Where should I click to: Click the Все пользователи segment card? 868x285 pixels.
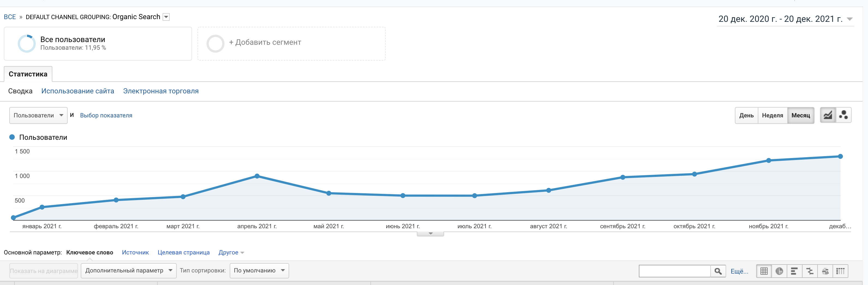(x=98, y=43)
